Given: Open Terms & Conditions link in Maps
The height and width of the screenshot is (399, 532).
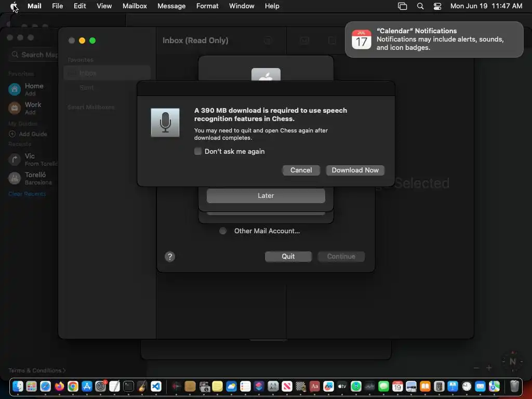Looking at the screenshot, I should pyautogui.click(x=37, y=370).
